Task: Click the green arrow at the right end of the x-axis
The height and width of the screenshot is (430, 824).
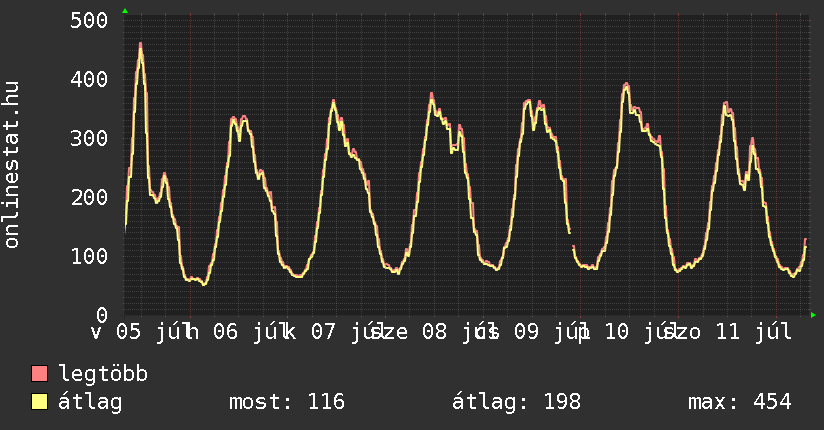Action: click(x=813, y=315)
